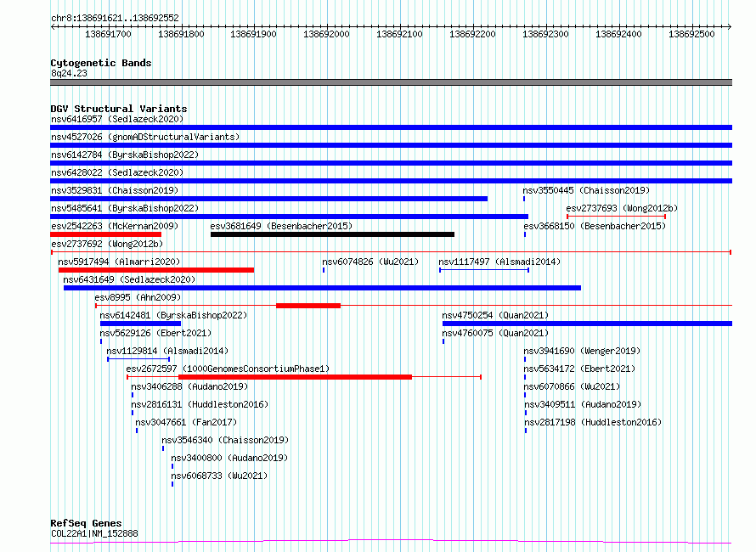Select nsv1129814 (Alsmadi2014) label

167,351
